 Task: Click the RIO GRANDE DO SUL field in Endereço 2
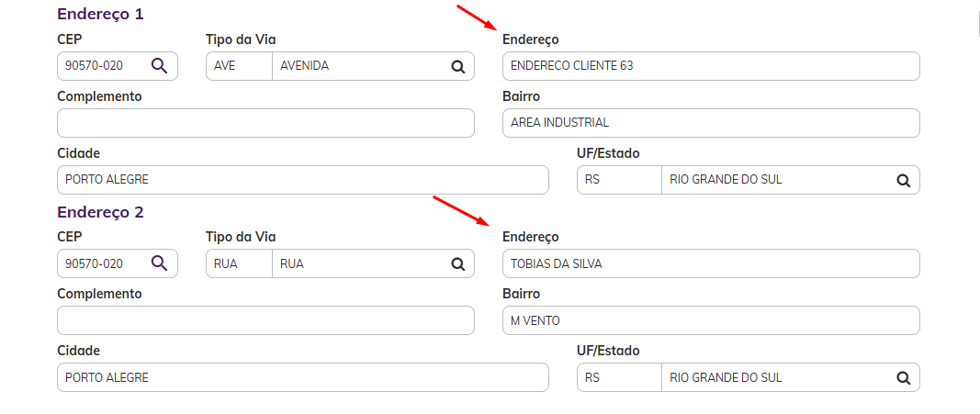[778, 377]
